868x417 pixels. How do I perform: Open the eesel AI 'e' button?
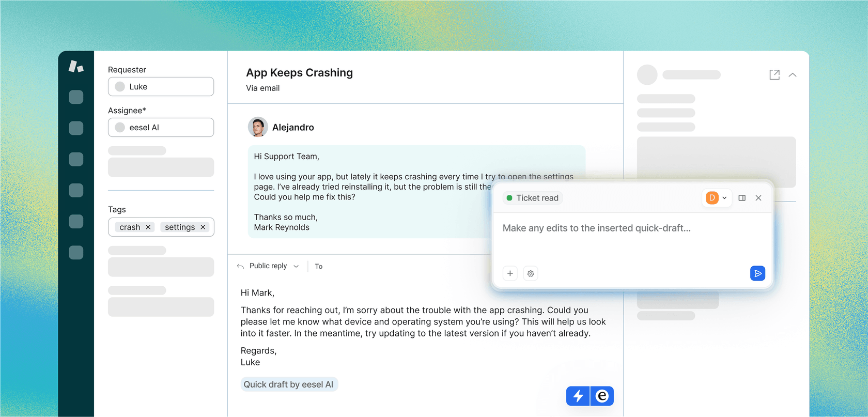pos(602,396)
